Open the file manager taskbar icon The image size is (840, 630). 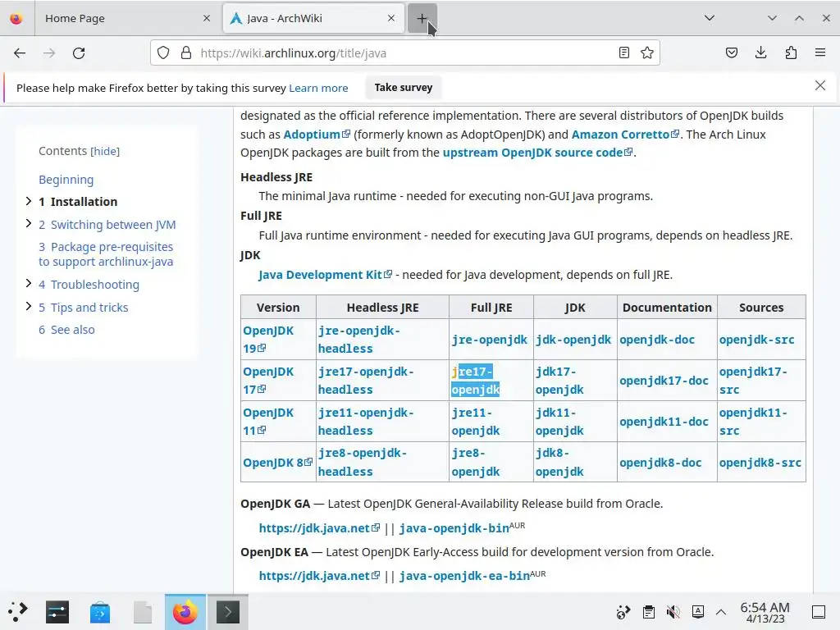click(x=143, y=612)
